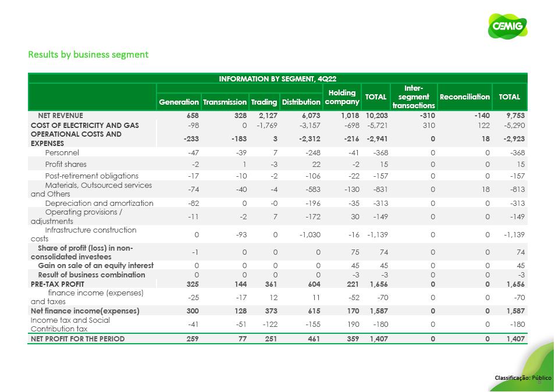Select 'Gain on sale of an equity interest'
The height and width of the screenshot is (392, 555).
coord(96,266)
